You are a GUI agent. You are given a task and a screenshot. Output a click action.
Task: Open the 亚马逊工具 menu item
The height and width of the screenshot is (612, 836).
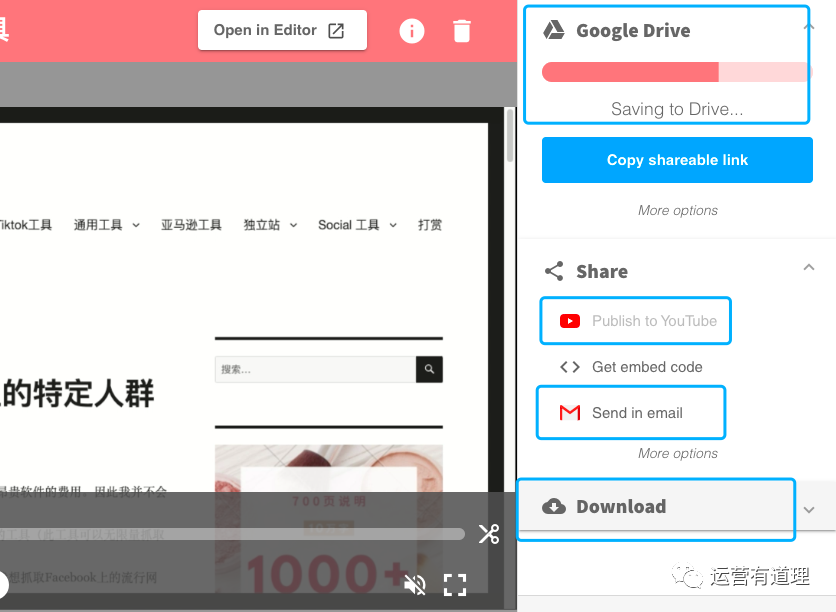click(191, 225)
